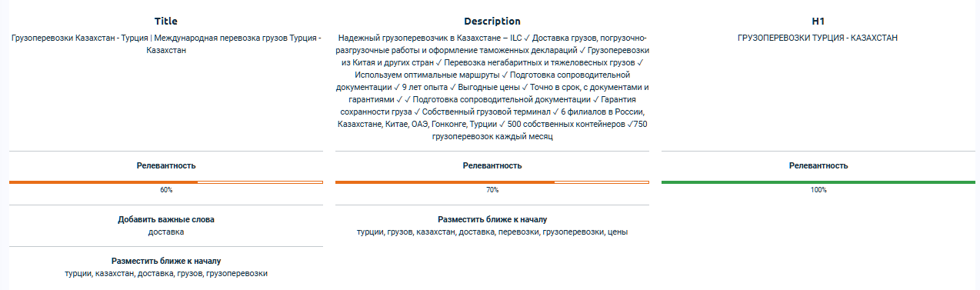The width and height of the screenshot is (980, 290).
Task: Click Description keyword list ending with цены
Action: [x=492, y=232]
